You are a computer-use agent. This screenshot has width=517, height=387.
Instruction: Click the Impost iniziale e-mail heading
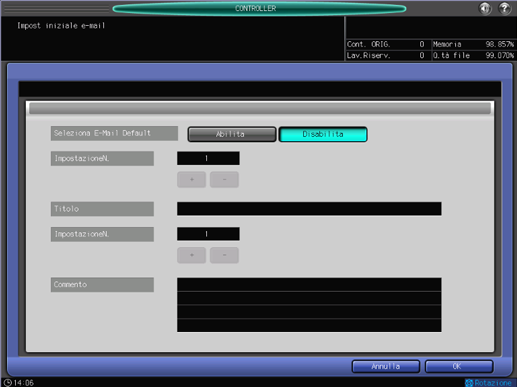(61, 26)
